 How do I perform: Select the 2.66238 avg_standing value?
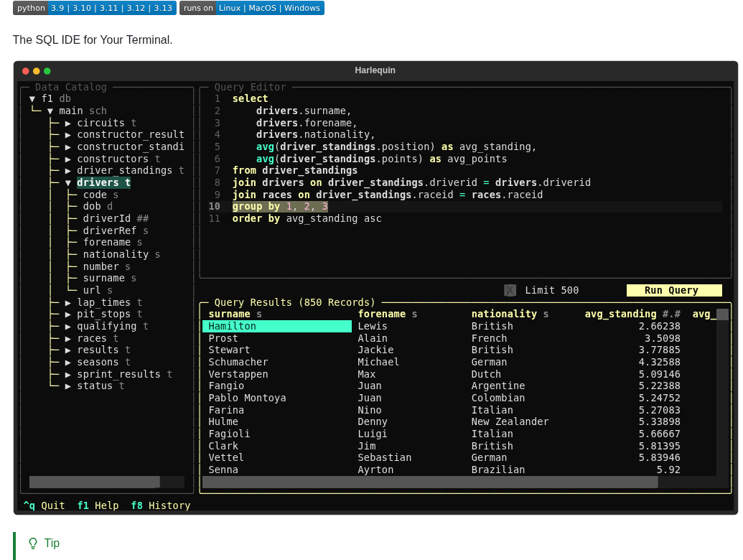click(x=659, y=327)
